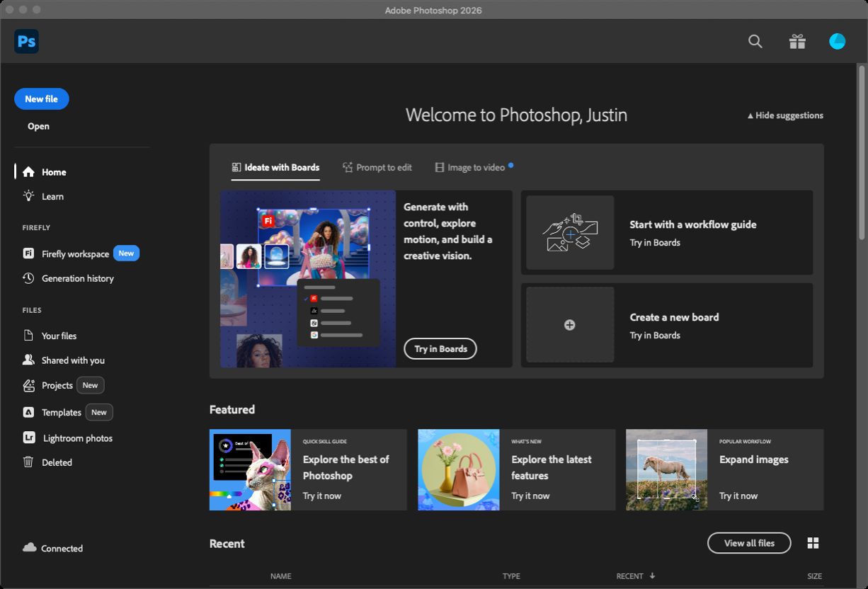Image resolution: width=868 pixels, height=589 pixels.
Task: Click the Lightroom photos Lr icon
Action: (28, 438)
